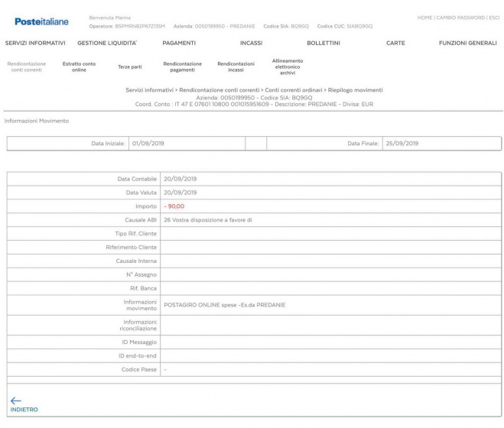Open the CAMBIO PASSWORD link

click(x=462, y=17)
